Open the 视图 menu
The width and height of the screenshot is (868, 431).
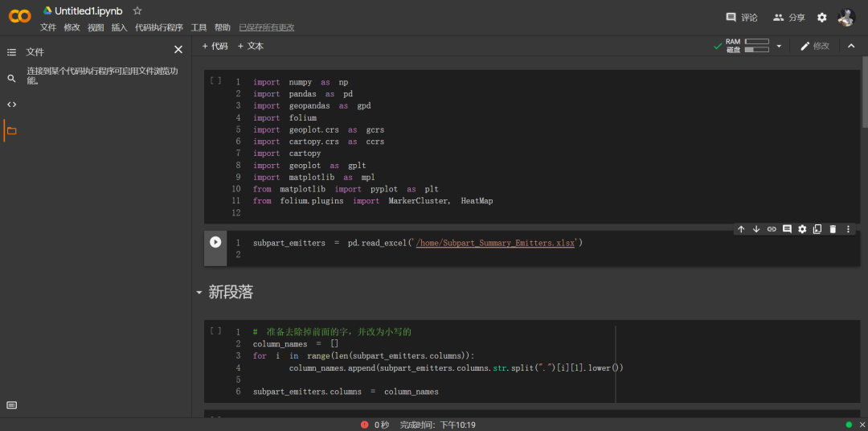point(96,27)
